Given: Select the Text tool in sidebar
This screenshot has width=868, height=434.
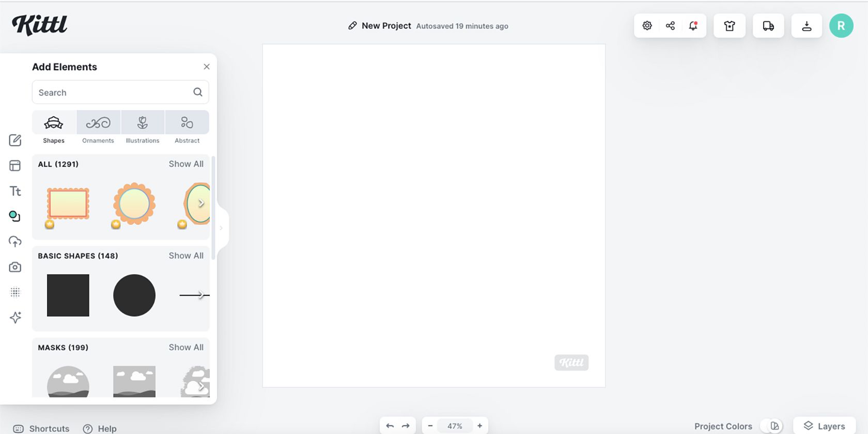Looking at the screenshot, I should click(15, 191).
